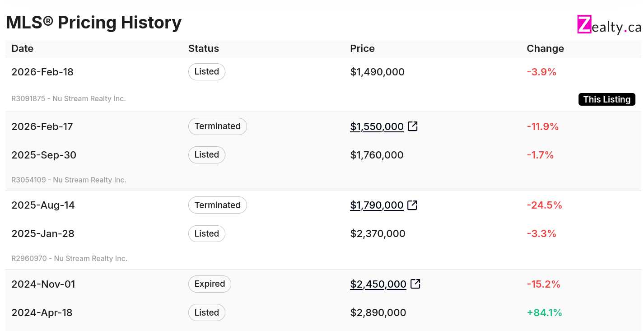Open the $1,790,000 terminated listing link

[377, 205]
